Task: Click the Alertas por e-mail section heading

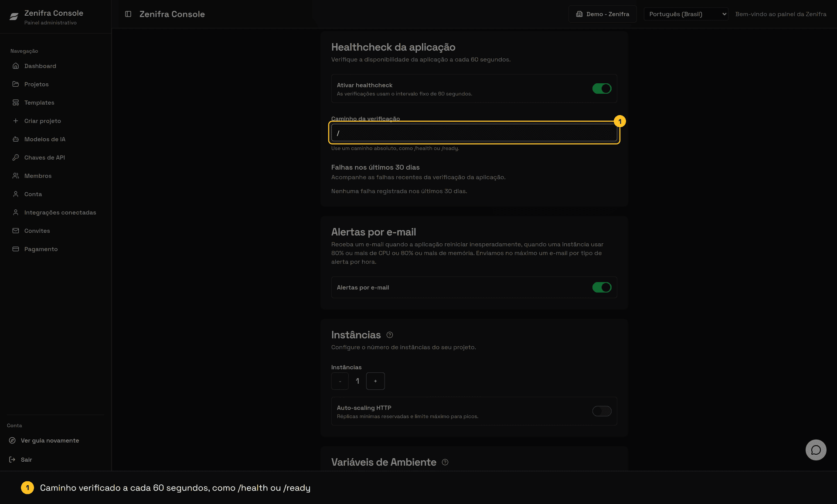Action: click(x=374, y=232)
